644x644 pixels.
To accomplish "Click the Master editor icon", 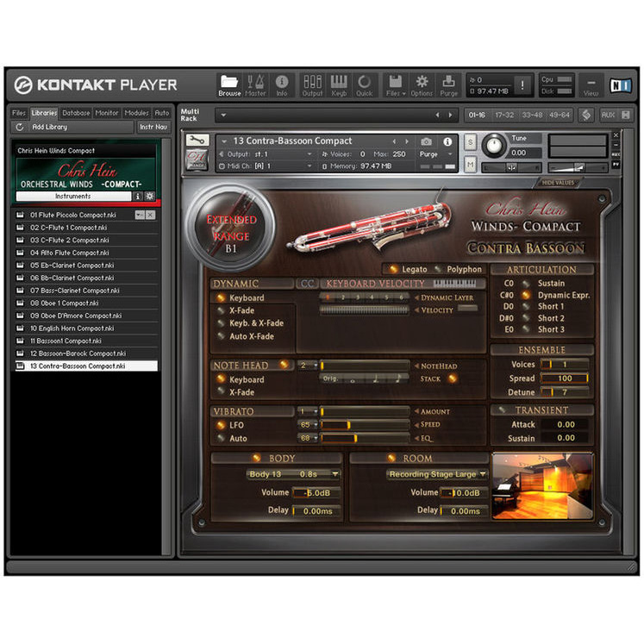I will click(255, 85).
